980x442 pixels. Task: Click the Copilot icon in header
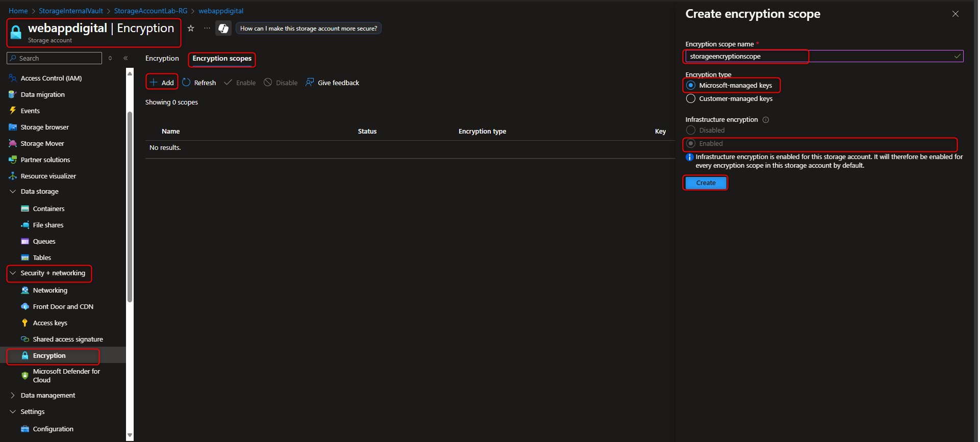tap(223, 29)
